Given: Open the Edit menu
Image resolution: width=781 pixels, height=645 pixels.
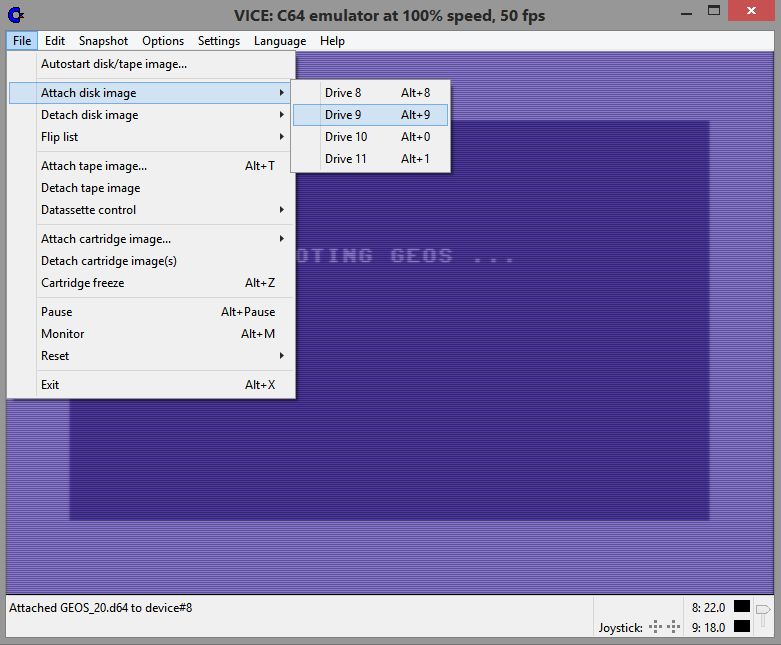Looking at the screenshot, I should click(55, 41).
